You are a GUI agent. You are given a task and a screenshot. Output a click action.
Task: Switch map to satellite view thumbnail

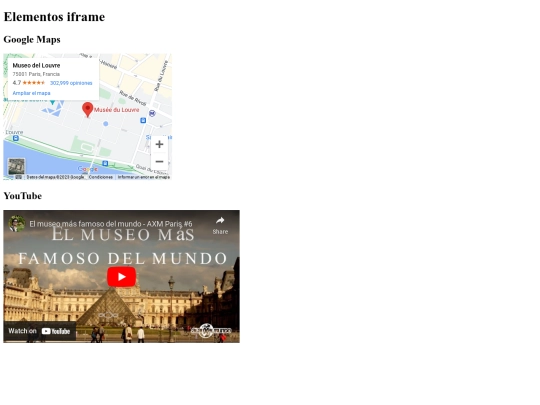(16, 167)
